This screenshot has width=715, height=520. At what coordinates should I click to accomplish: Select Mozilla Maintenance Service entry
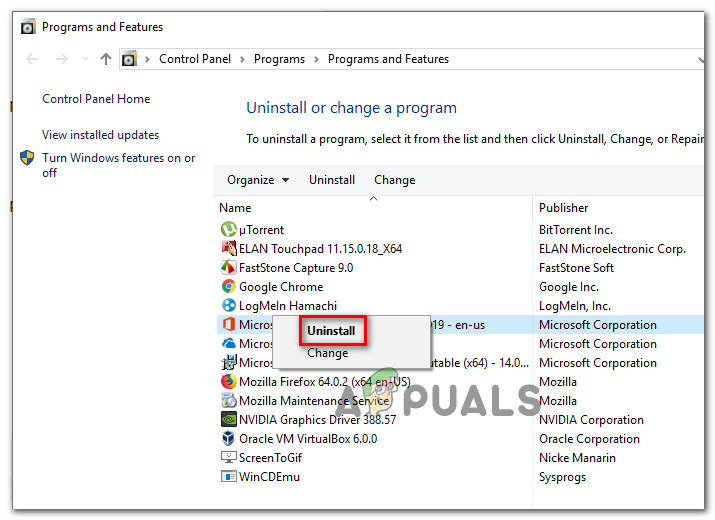pyautogui.click(x=314, y=400)
